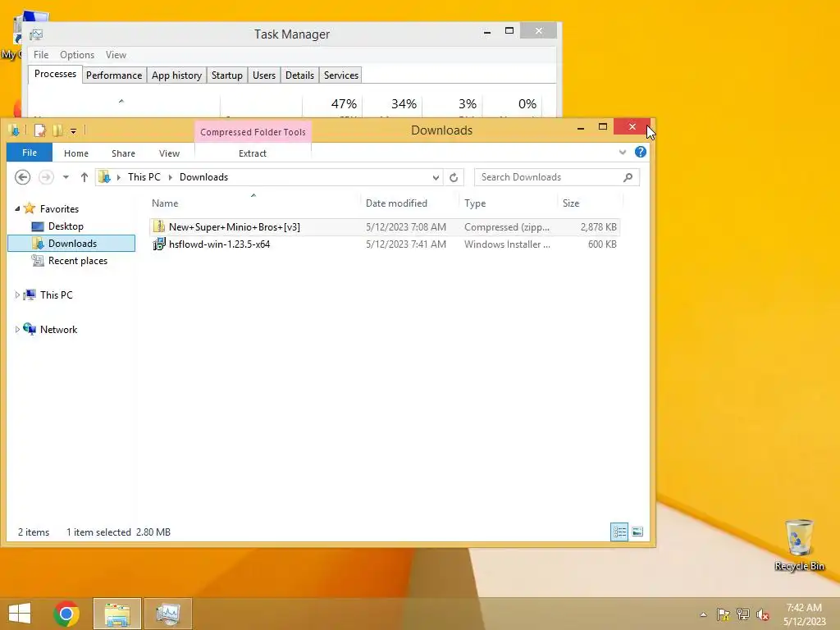Open the File menu in Task Manager

click(x=41, y=55)
